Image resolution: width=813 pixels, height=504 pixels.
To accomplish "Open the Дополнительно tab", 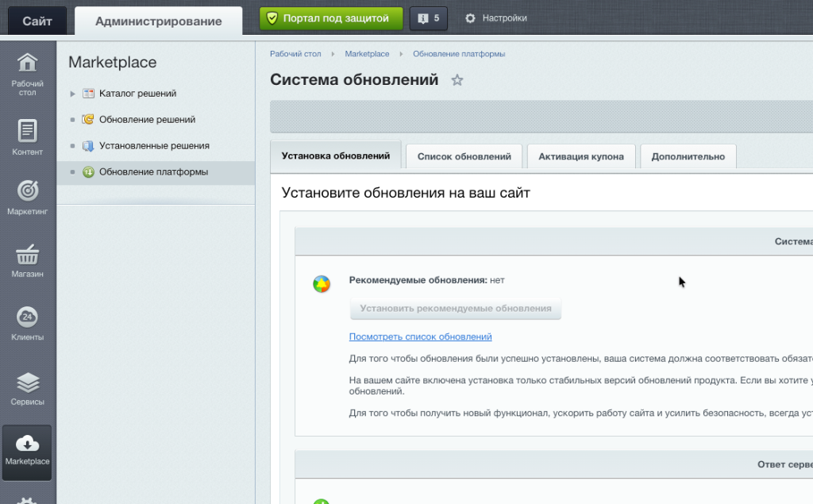I will click(x=688, y=156).
